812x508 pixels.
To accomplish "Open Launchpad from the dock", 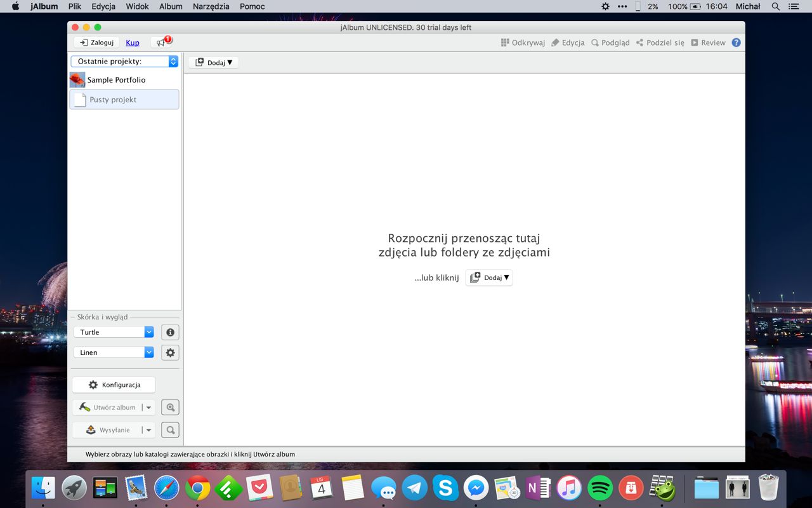I will (74, 488).
